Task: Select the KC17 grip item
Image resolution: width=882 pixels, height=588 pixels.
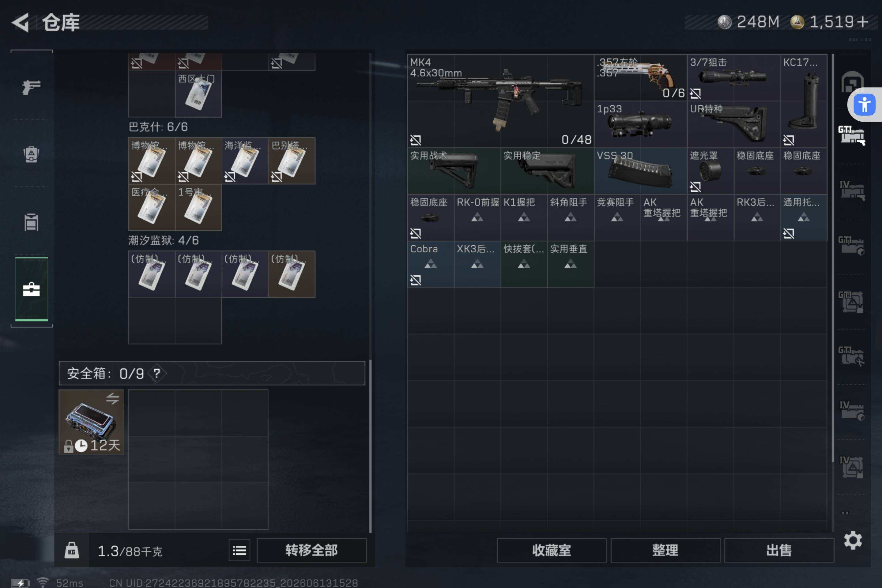Action: pos(804,100)
